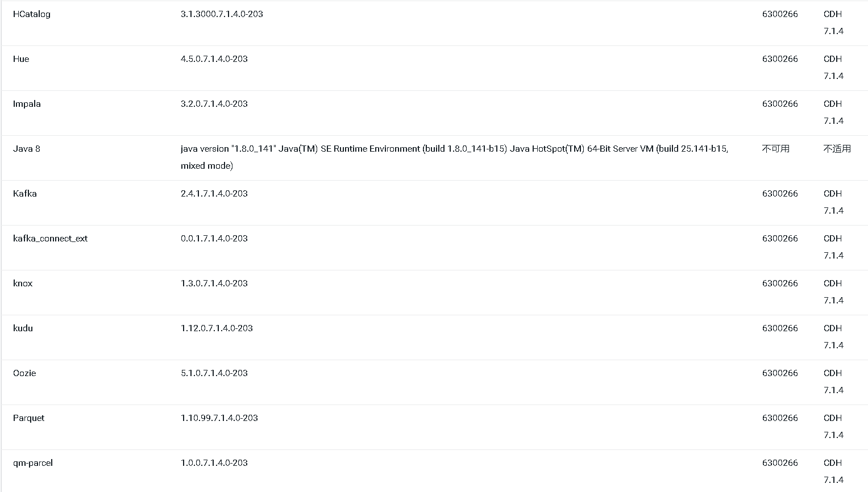Click the Impala component name
This screenshot has width=868, height=492.
(27, 104)
